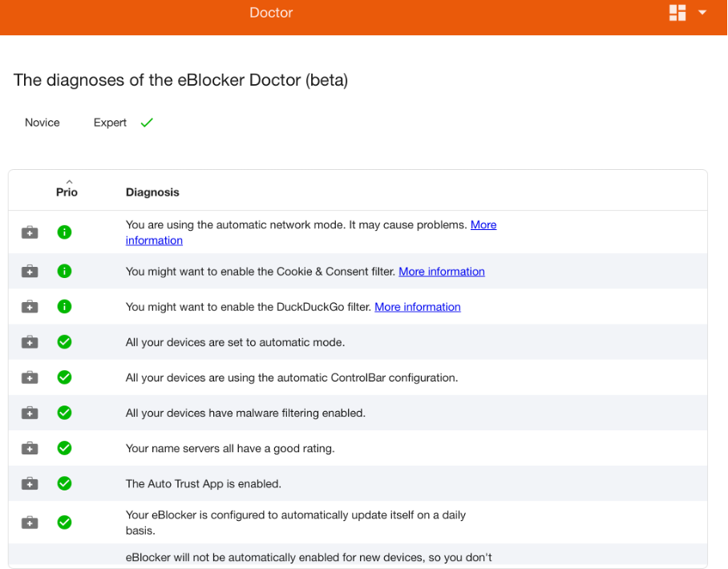Click the Diagnosis column header
728x569 pixels.
coord(152,192)
